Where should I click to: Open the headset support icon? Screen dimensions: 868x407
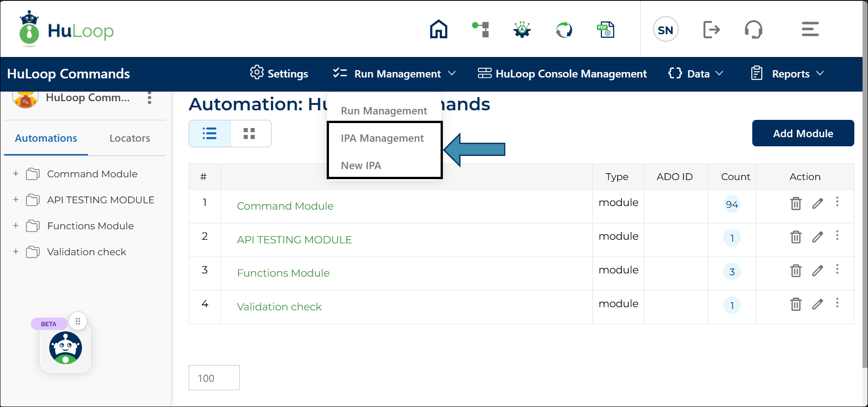tap(753, 30)
